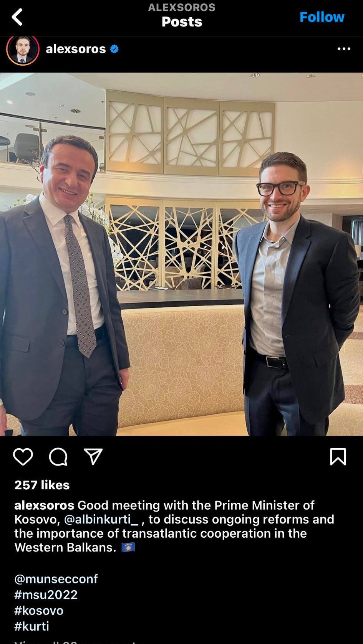This screenshot has height=644, width=363.
Task: Open the @albinkurti_ mention in the caption
Action: click(101, 519)
